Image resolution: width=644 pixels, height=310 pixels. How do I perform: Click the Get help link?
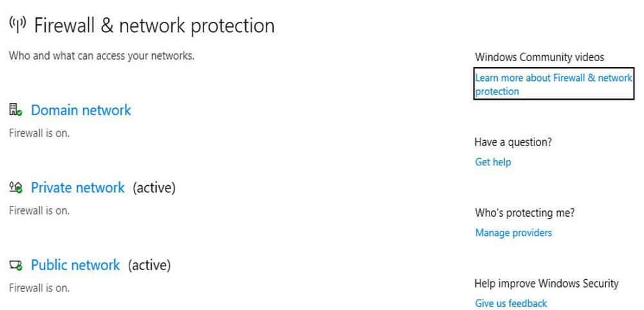(x=493, y=162)
